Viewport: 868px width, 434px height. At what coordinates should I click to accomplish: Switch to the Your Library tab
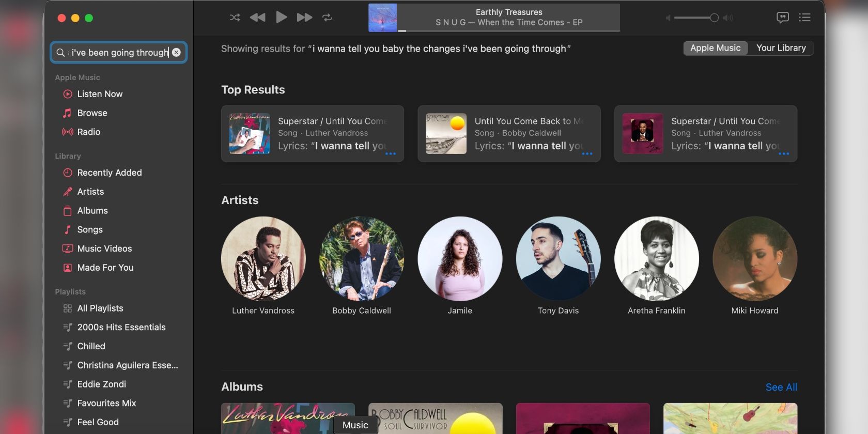(x=781, y=48)
